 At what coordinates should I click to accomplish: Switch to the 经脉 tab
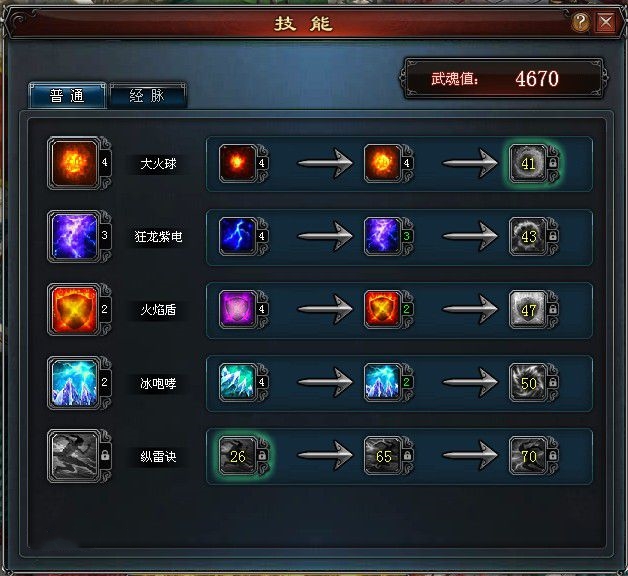pyautogui.click(x=148, y=96)
